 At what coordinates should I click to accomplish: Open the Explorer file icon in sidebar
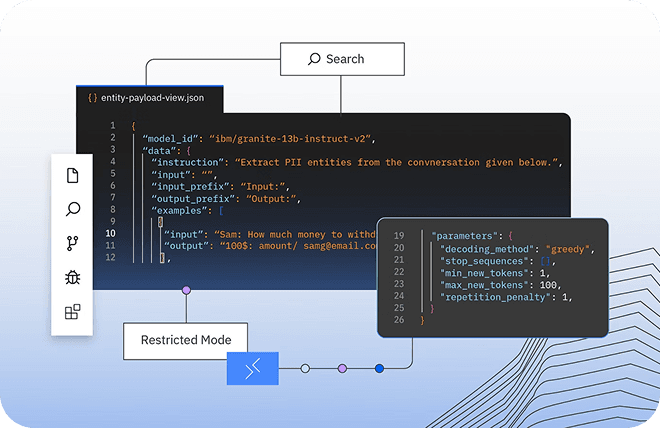(72, 175)
